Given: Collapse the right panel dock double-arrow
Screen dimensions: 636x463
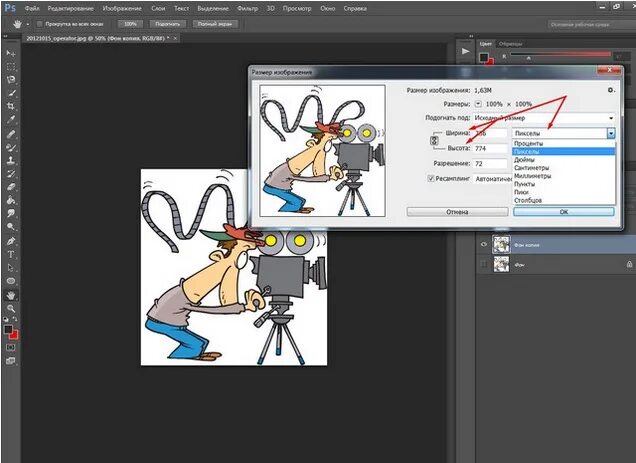Looking at the screenshot, I should (x=471, y=37).
